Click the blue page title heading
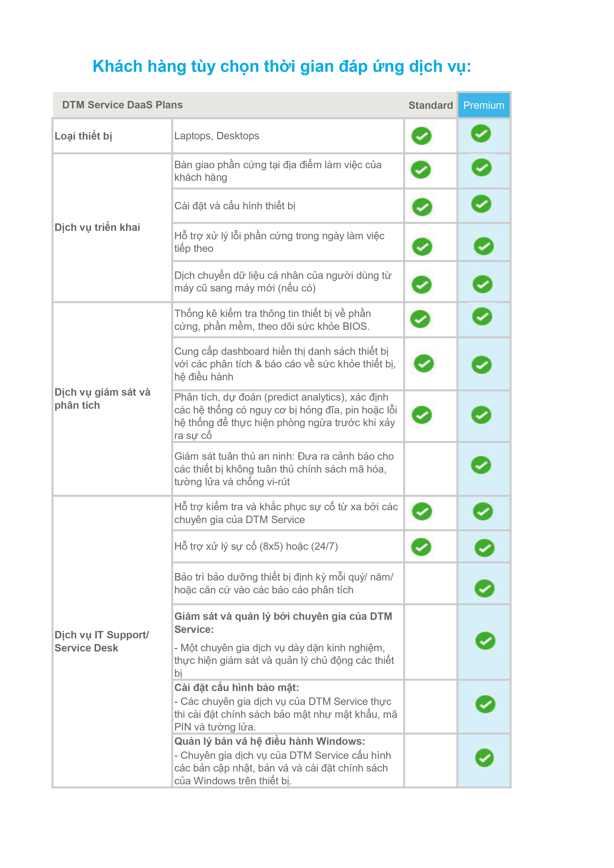614x868 pixels. click(x=282, y=66)
